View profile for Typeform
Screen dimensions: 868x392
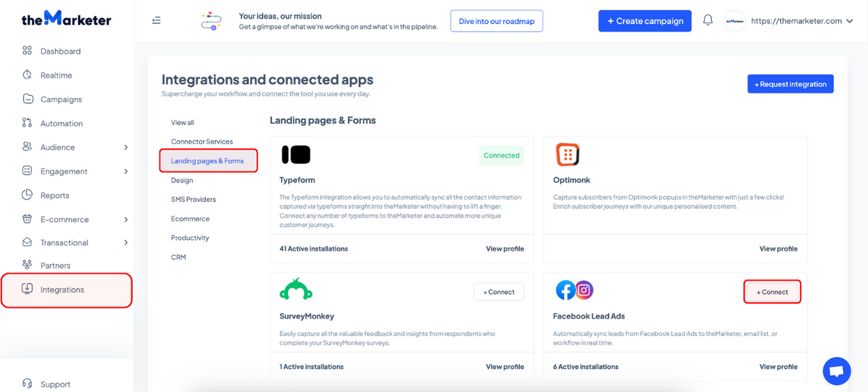[x=505, y=249]
